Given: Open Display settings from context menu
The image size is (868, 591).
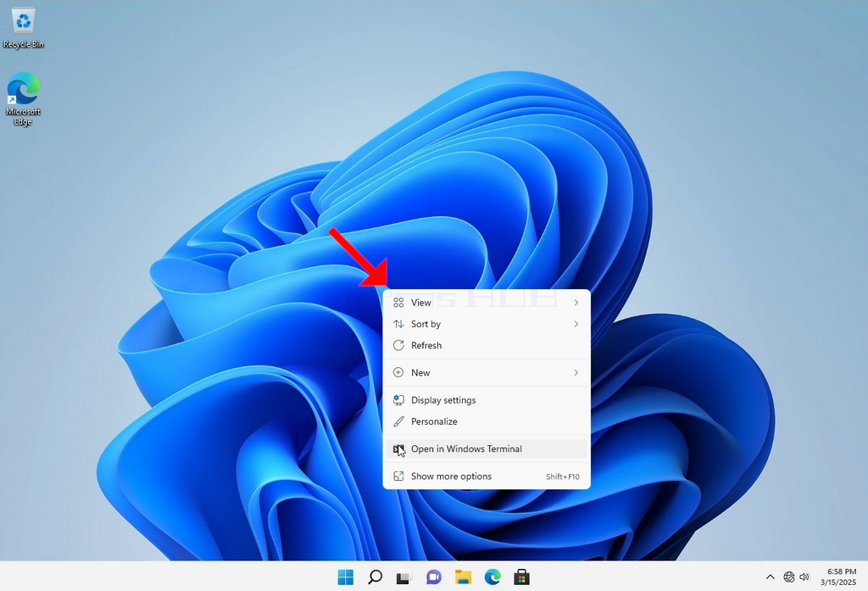Looking at the screenshot, I should (x=487, y=400).
